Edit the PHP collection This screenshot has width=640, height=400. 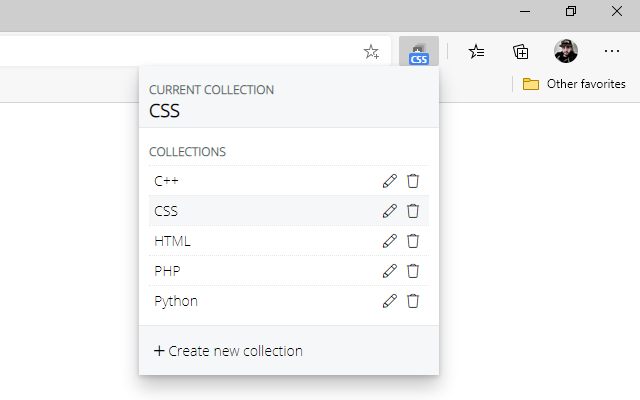pos(390,271)
